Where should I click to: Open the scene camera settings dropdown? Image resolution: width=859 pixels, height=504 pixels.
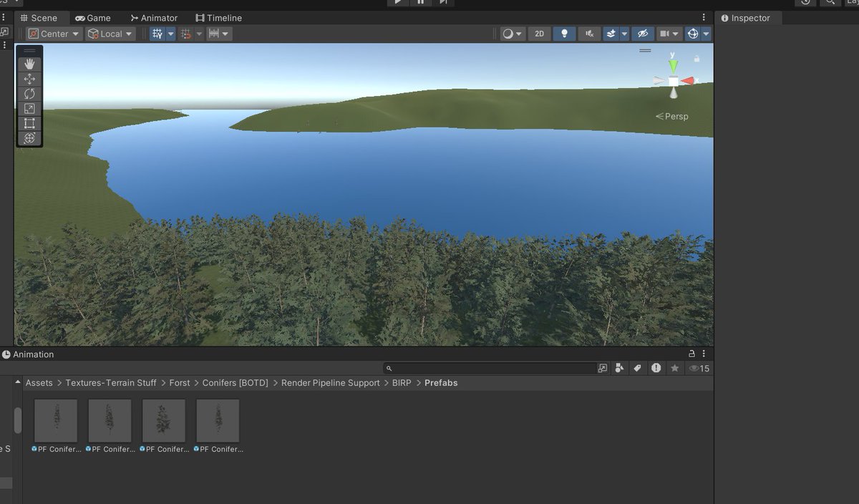click(x=669, y=34)
